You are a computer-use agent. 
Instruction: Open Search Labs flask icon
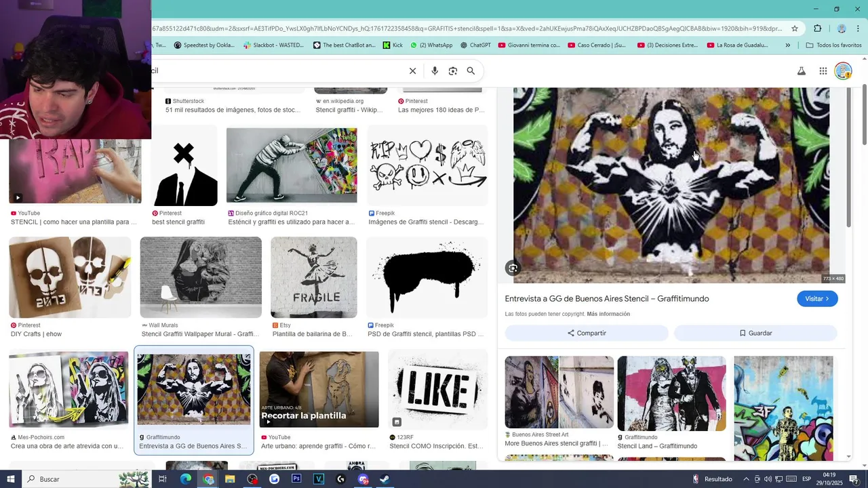pos(801,71)
